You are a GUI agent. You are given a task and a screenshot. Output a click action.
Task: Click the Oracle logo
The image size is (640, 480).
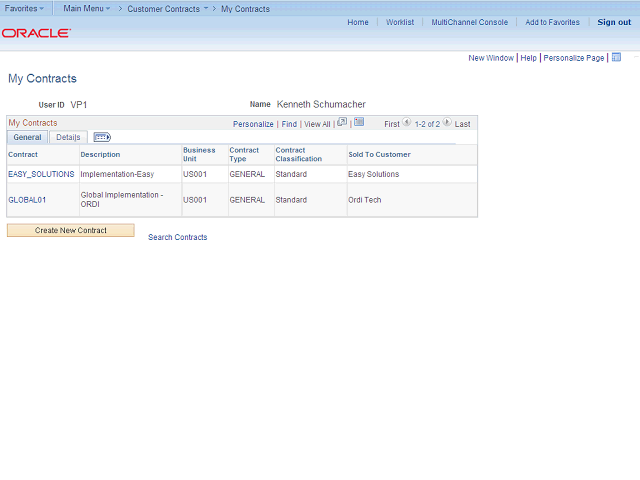click(x=36, y=33)
